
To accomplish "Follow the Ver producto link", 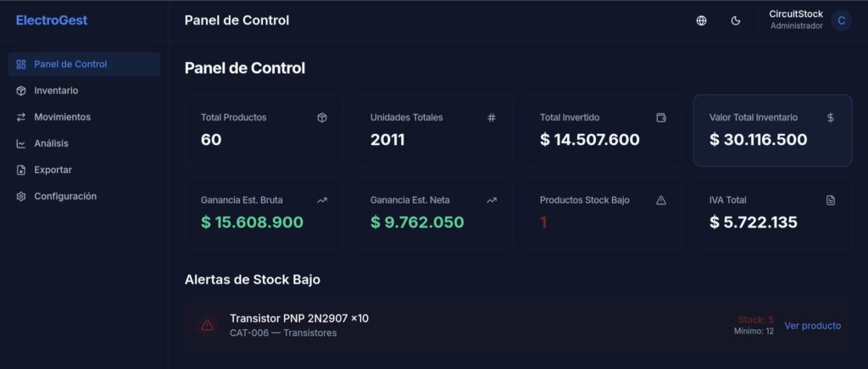I will [x=812, y=326].
